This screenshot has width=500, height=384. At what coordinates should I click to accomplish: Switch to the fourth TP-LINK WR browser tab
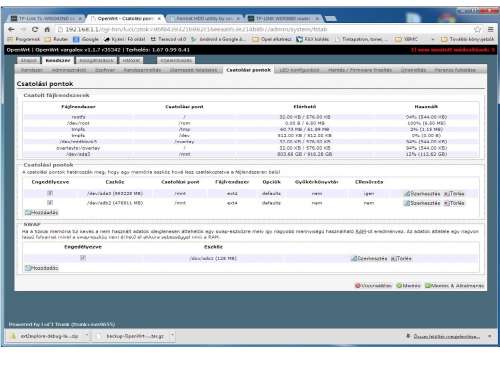coord(284,18)
